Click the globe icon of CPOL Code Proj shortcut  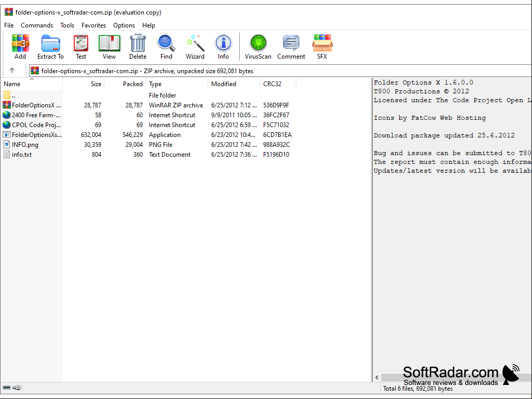[7, 125]
